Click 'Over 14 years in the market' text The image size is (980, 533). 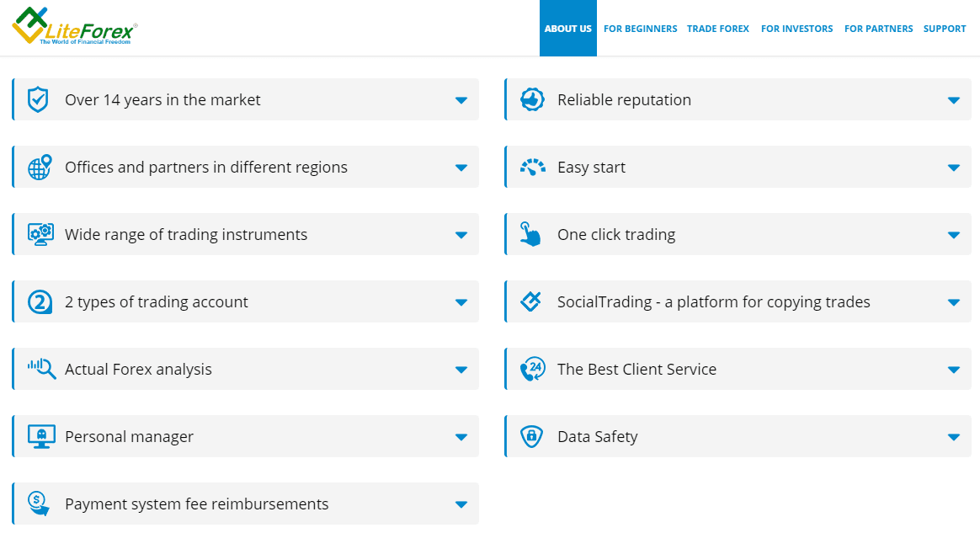point(162,100)
